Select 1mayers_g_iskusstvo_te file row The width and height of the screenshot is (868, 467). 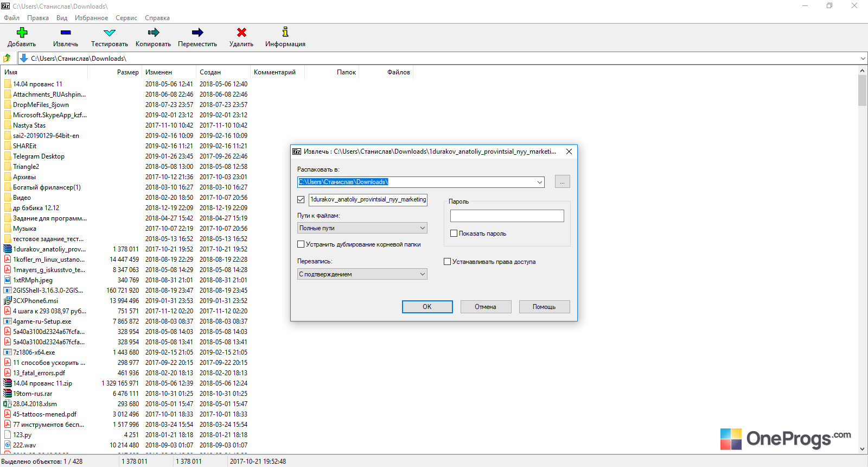tap(126, 270)
